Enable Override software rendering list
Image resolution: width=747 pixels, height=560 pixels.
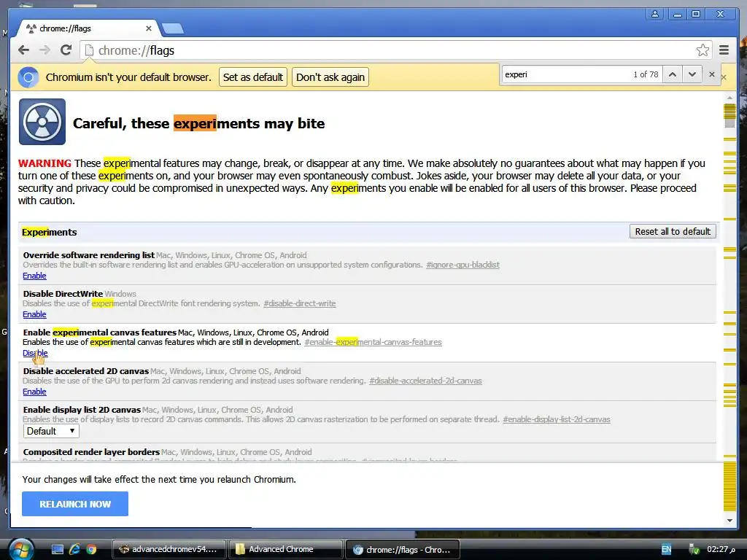34,276
